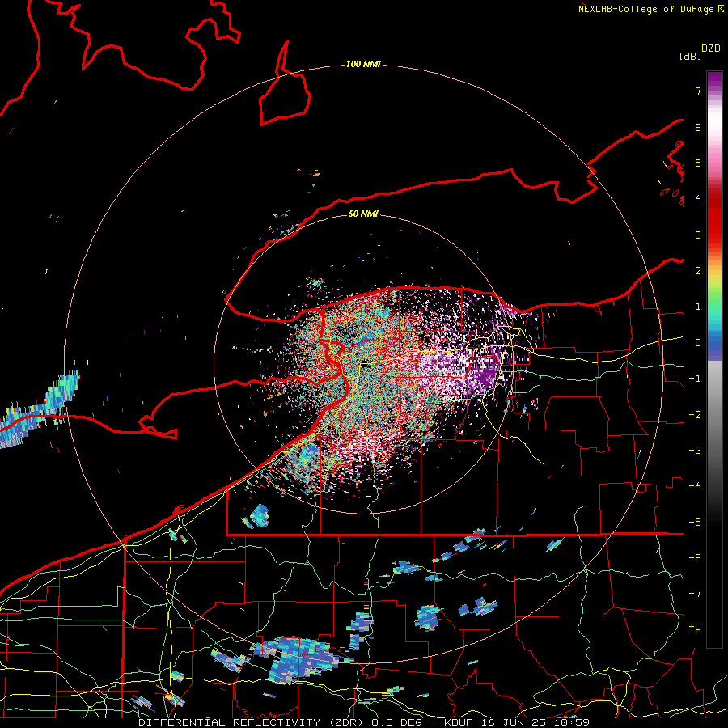The width and height of the screenshot is (728, 728).
Task: Click the -5 value on color scale
Action: click(695, 522)
